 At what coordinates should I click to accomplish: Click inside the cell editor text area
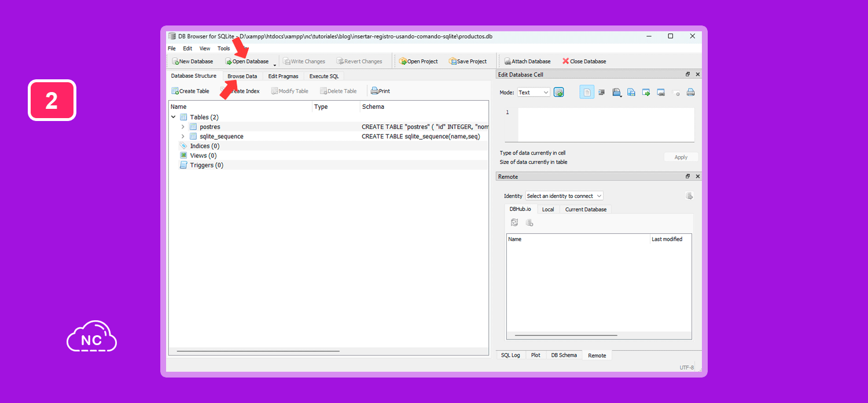pyautogui.click(x=606, y=124)
